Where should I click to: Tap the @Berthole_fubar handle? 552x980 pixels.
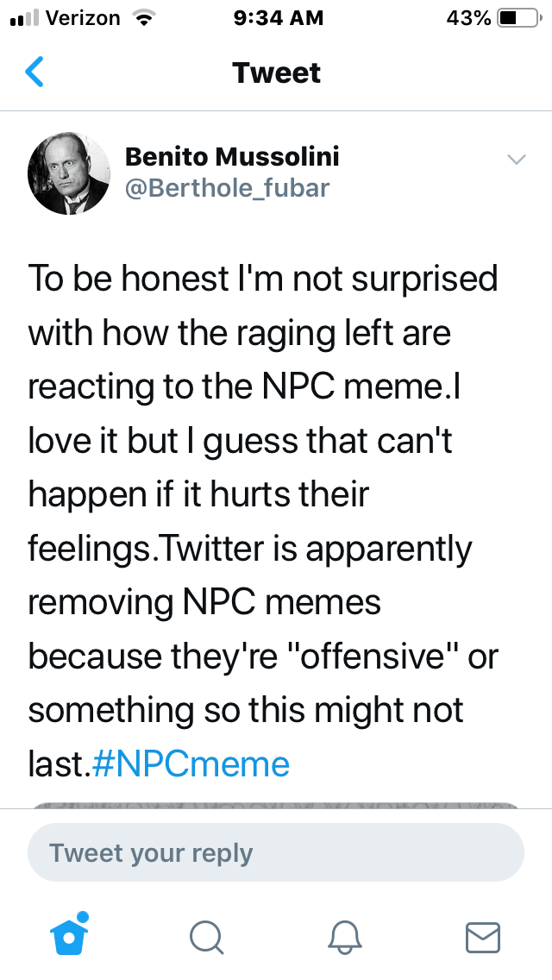(x=228, y=187)
